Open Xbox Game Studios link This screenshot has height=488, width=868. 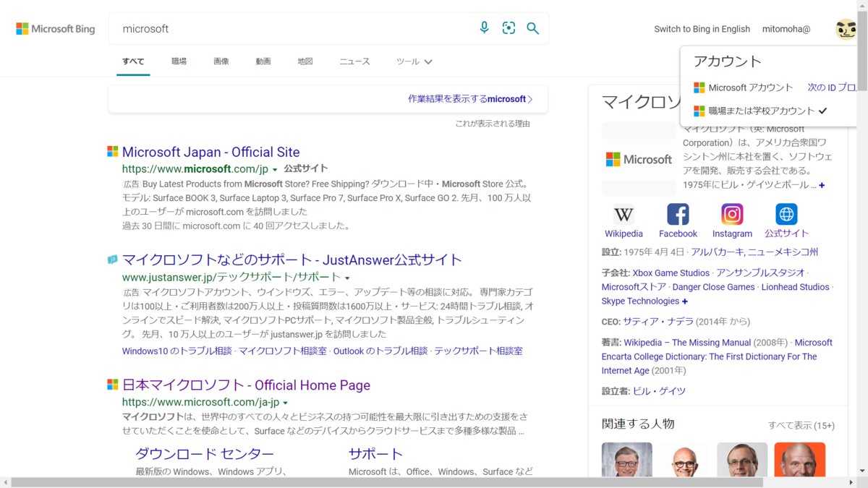pos(671,273)
